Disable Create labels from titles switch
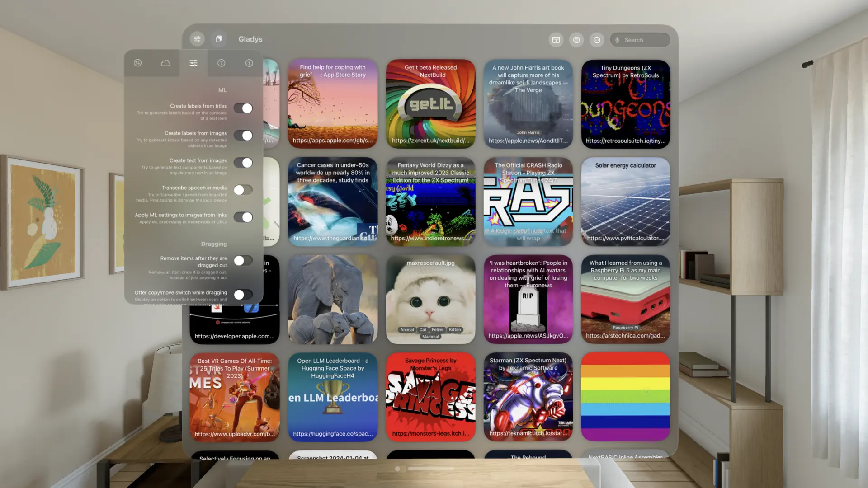 (x=243, y=108)
